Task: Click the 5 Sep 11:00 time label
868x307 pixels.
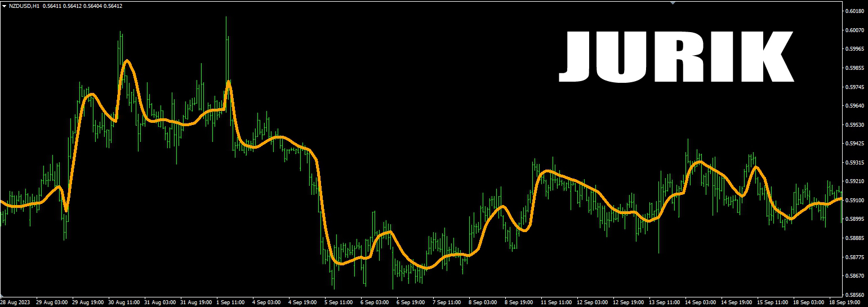Action: (340, 302)
